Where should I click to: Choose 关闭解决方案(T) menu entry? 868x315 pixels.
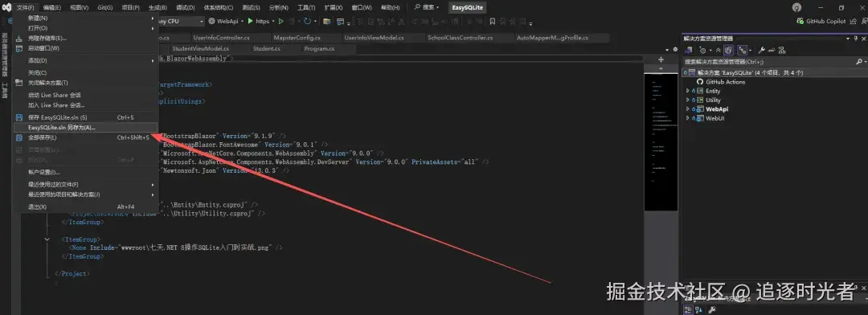pyautogui.click(x=85, y=83)
